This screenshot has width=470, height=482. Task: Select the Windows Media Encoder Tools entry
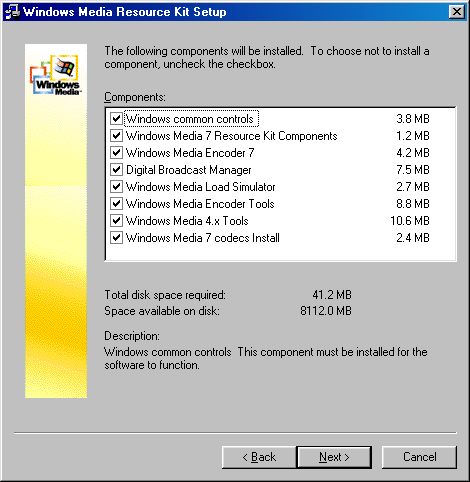[x=200, y=204]
